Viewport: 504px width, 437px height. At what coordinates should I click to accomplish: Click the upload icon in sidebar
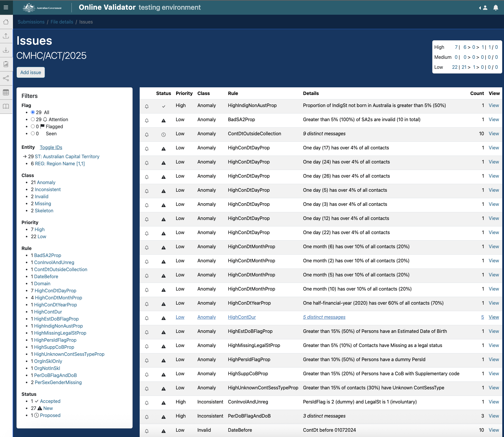point(6,36)
